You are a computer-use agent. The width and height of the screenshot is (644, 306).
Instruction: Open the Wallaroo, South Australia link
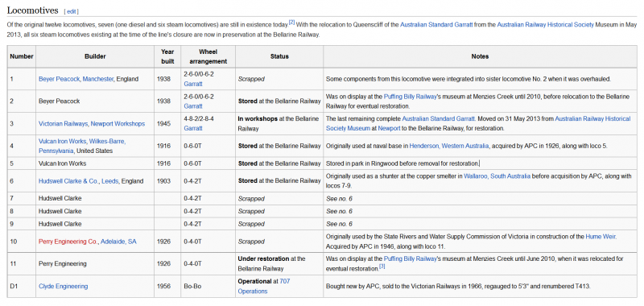pos(497,176)
